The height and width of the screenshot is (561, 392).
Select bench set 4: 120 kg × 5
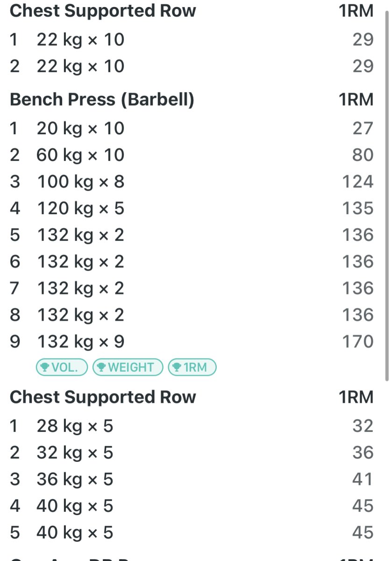coord(80,208)
